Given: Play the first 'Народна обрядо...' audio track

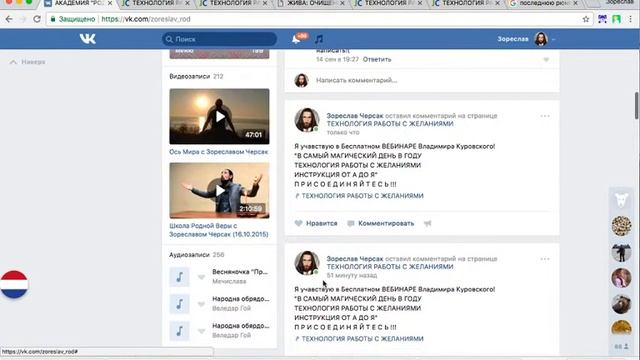Looking at the screenshot, I should coord(179,304).
